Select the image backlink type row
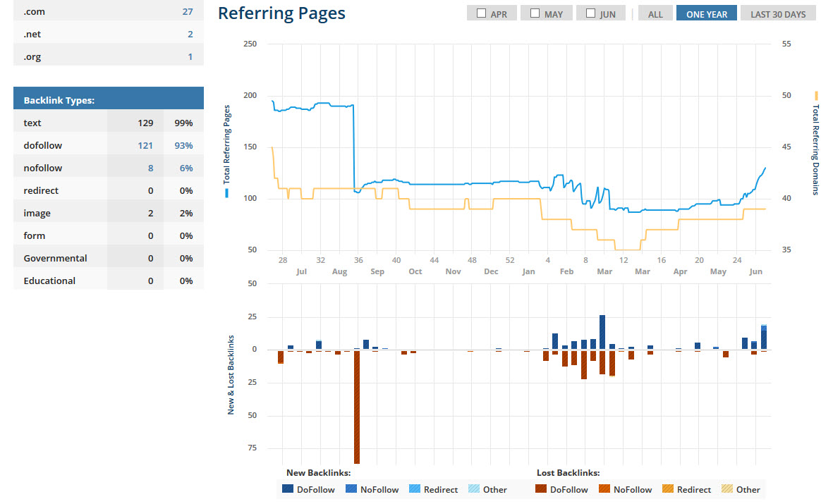The height and width of the screenshot is (504, 821). coord(109,213)
